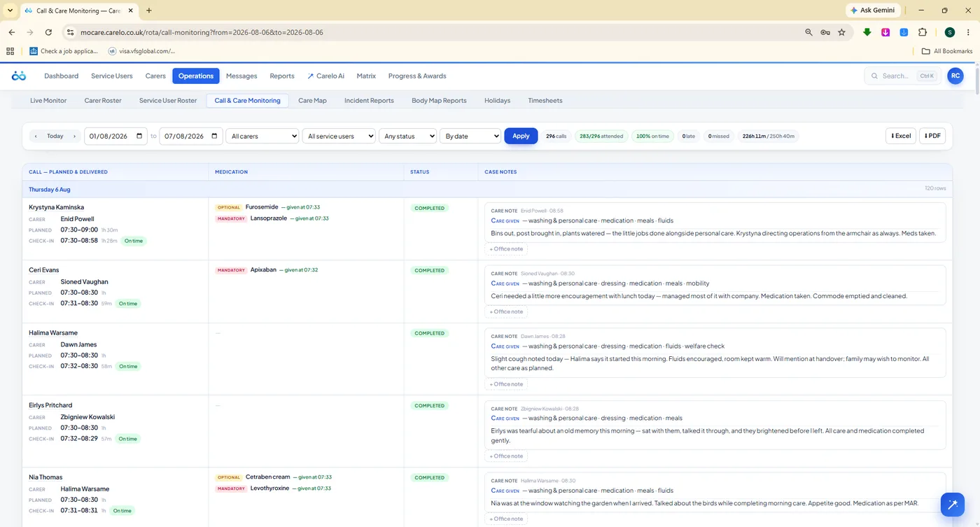Go back with the browser back arrow
The height and width of the screenshot is (527, 980).
12,32
